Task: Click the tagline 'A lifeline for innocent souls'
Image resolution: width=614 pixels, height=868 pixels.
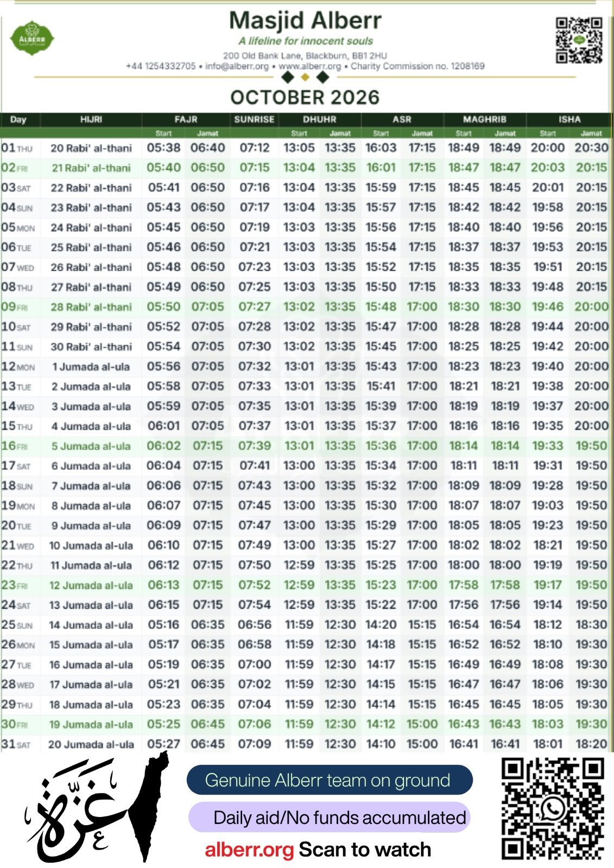Action: click(x=306, y=41)
